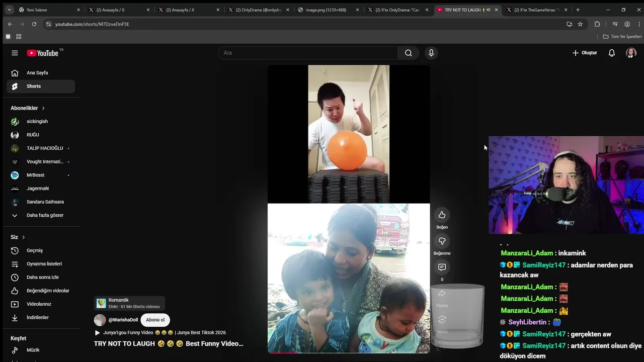Open İndirilenler downloads
Screen dimensions: 644x362
point(41,318)
